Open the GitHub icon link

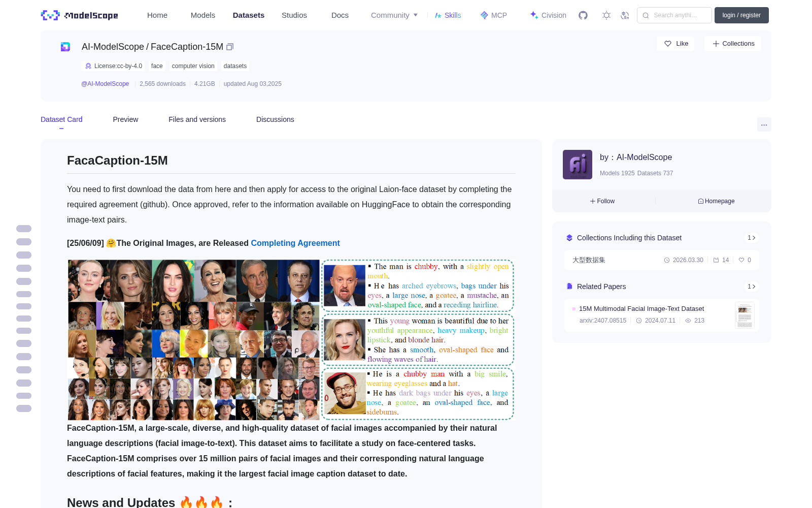(583, 15)
